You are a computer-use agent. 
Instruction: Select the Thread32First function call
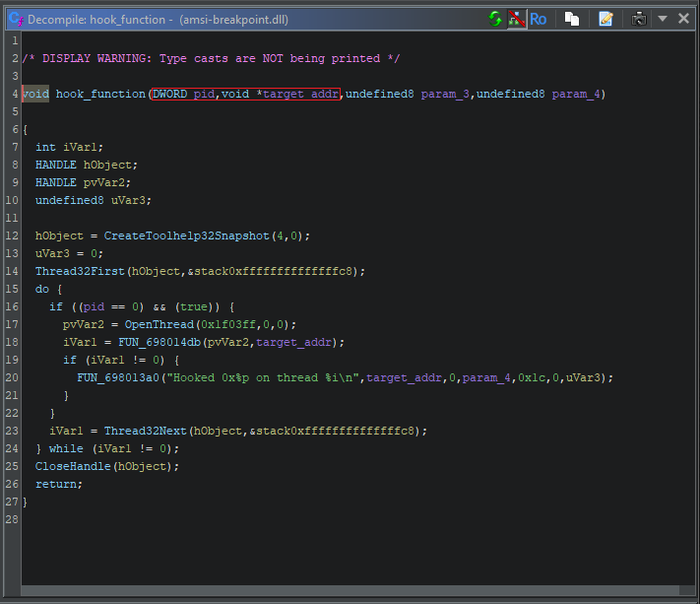tap(80, 271)
